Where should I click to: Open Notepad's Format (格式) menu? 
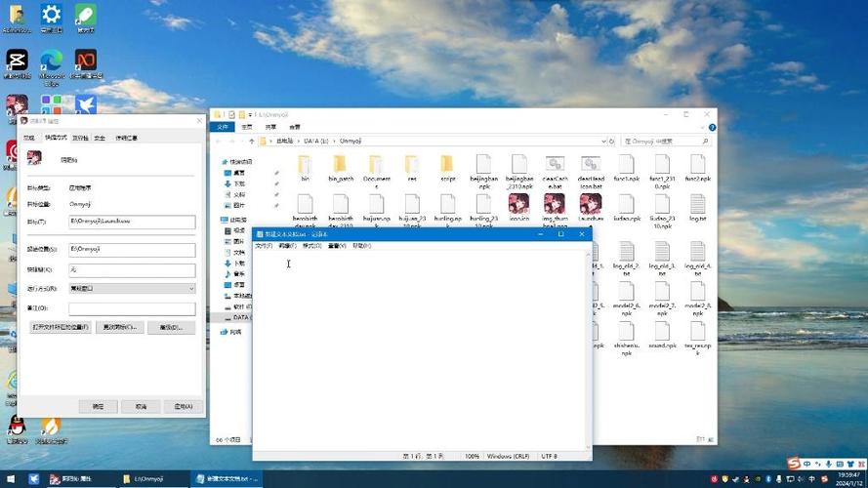click(312, 246)
